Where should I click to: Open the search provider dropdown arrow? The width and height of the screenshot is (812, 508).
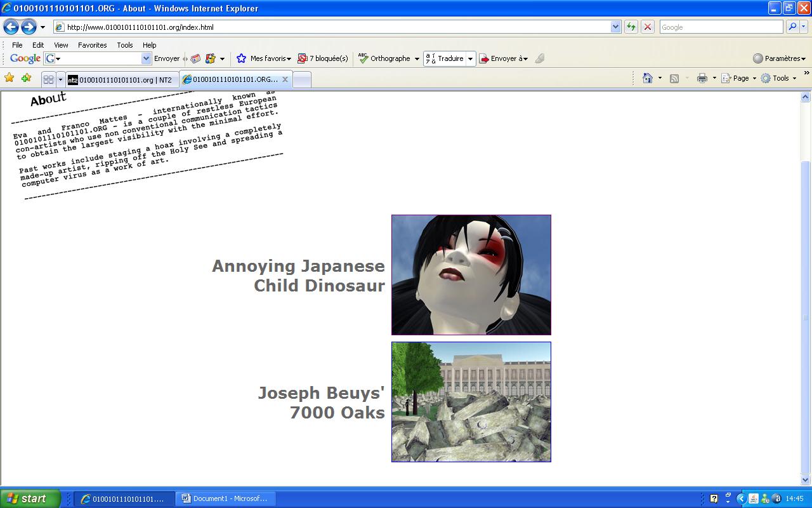coord(803,27)
